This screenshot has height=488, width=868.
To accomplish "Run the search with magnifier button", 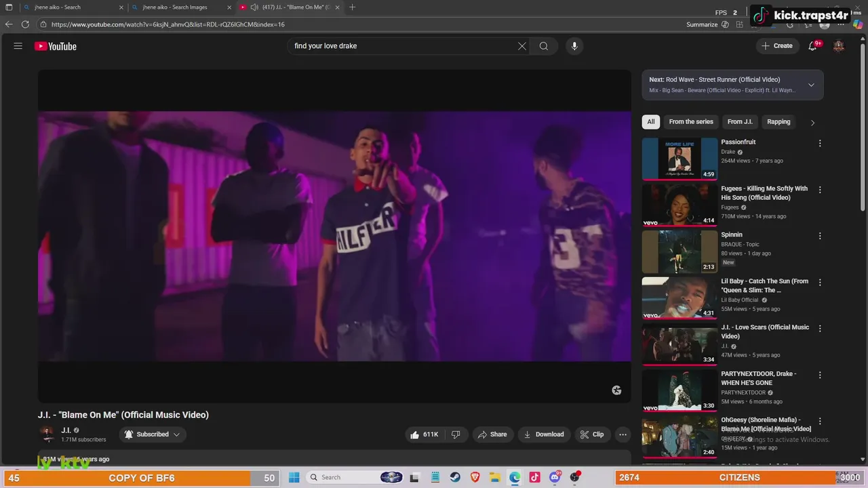I will pos(544,46).
